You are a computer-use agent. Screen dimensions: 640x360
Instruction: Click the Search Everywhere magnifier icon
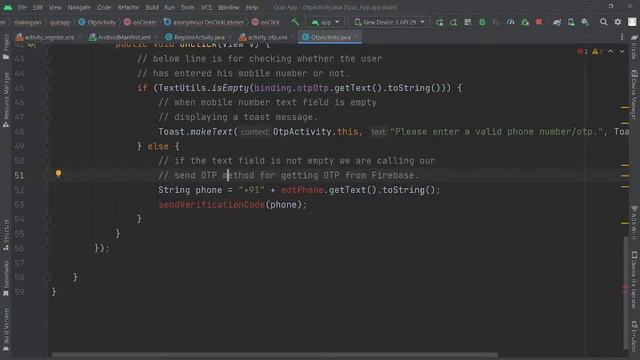coord(603,22)
